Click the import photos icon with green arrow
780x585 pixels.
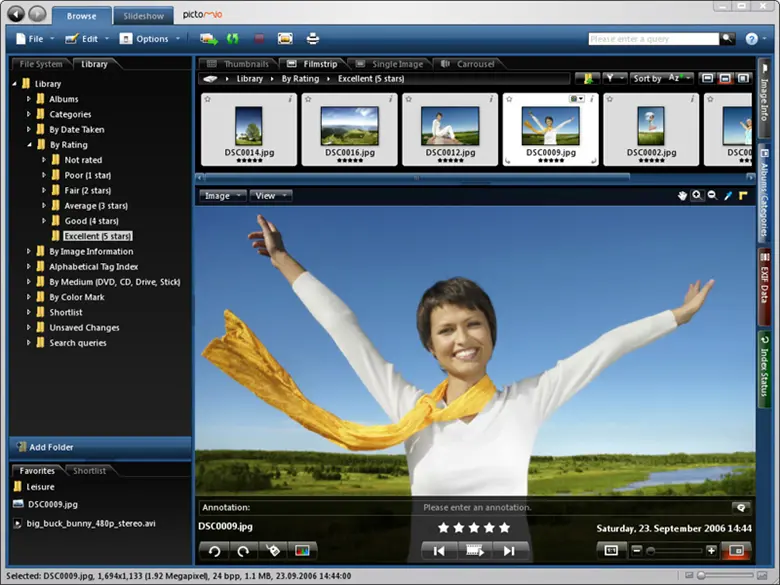(x=208, y=39)
